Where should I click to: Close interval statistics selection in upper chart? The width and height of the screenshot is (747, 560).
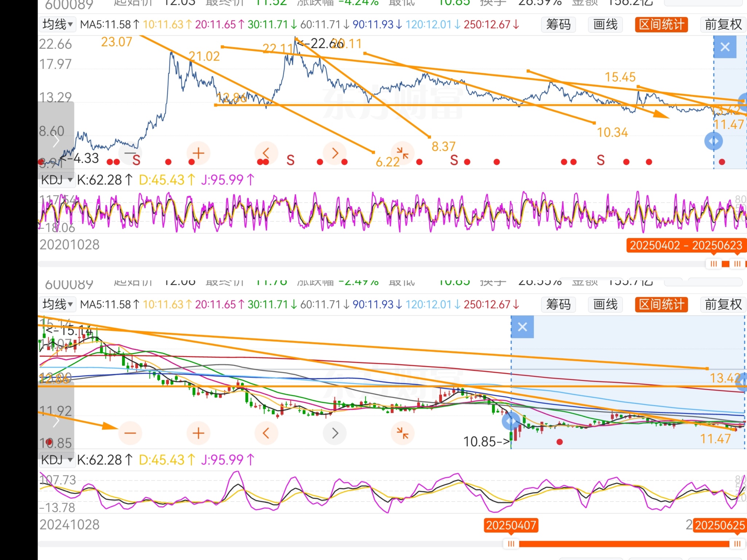click(x=725, y=47)
